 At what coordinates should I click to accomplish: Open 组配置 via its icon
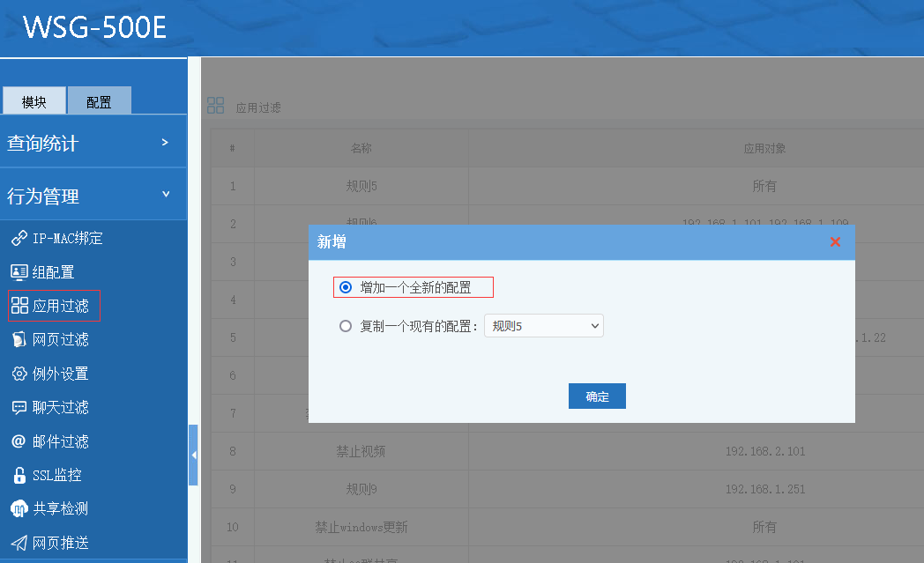(19, 272)
